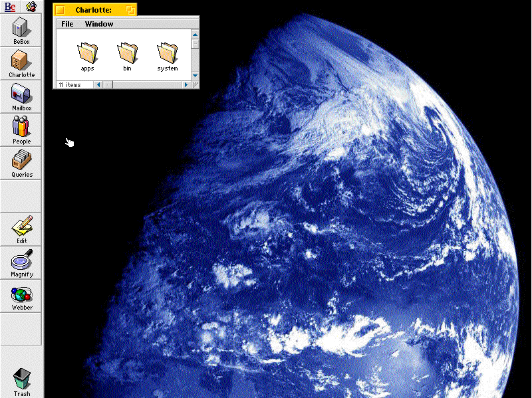This screenshot has width=532, height=398.
Task: Open the Window menu in Charlotte window
Action: click(99, 24)
